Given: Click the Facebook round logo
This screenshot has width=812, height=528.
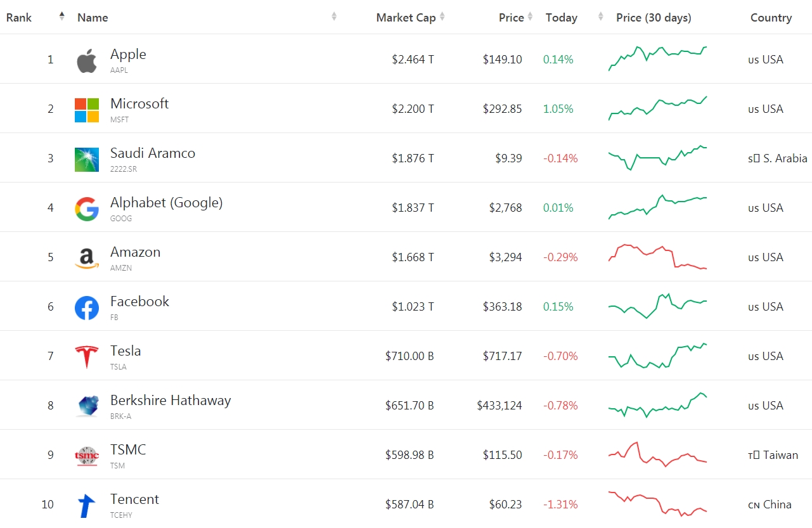Looking at the screenshot, I should 87,308.
